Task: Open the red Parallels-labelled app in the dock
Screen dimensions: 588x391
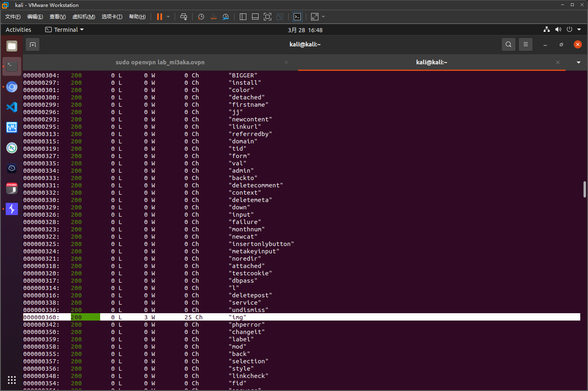Action: pyautogui.click(x=12, y=189)
